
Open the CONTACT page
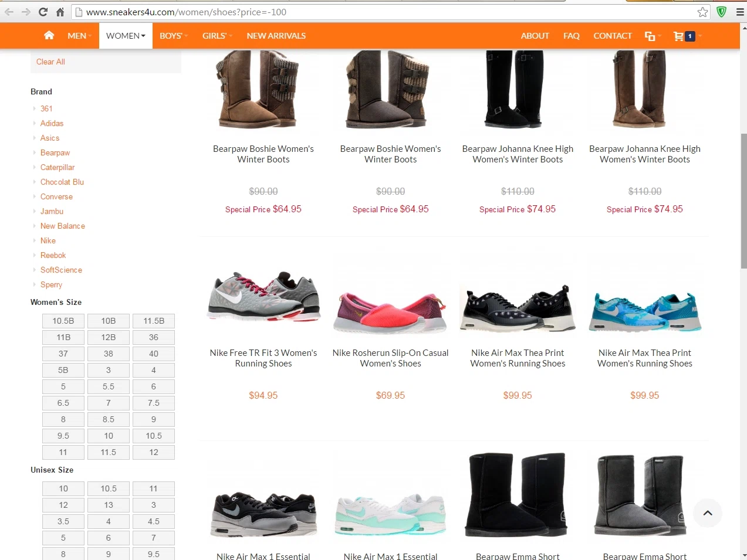[x=613, y=36]
